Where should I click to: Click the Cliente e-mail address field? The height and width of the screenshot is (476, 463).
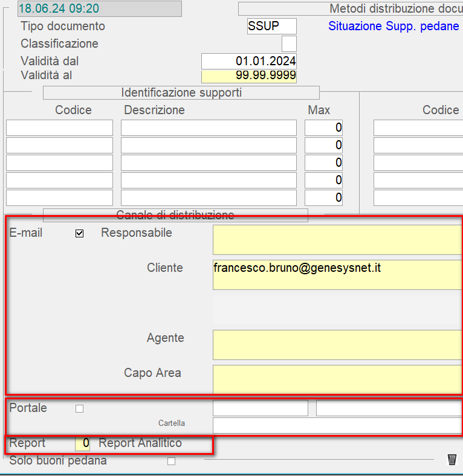[x=337, y=275]
